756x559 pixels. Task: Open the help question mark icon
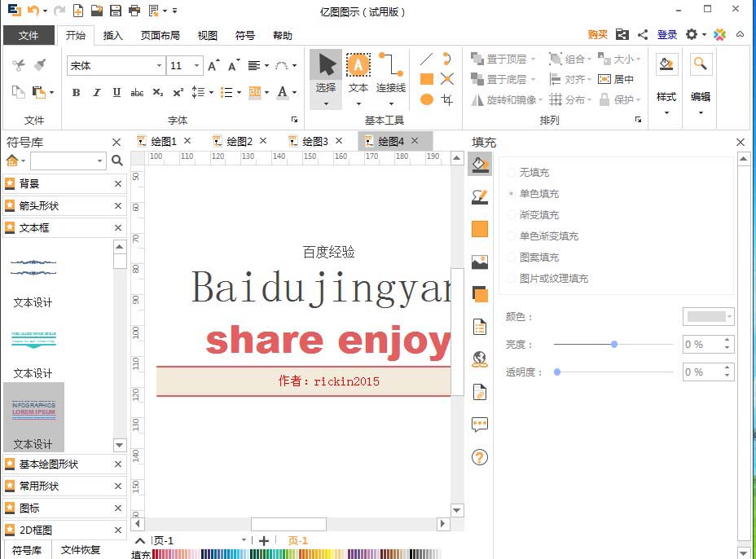point(480,457)
